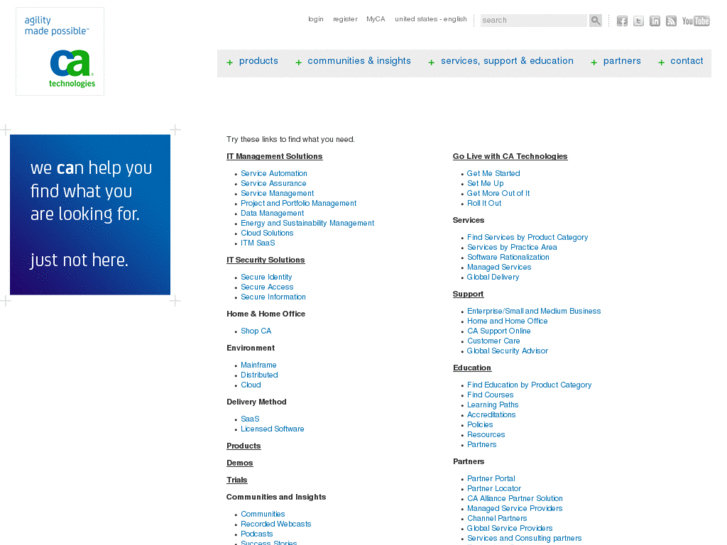Open the Products heading link
Viewport: 727px width, 545px height.
click(243, 446)
